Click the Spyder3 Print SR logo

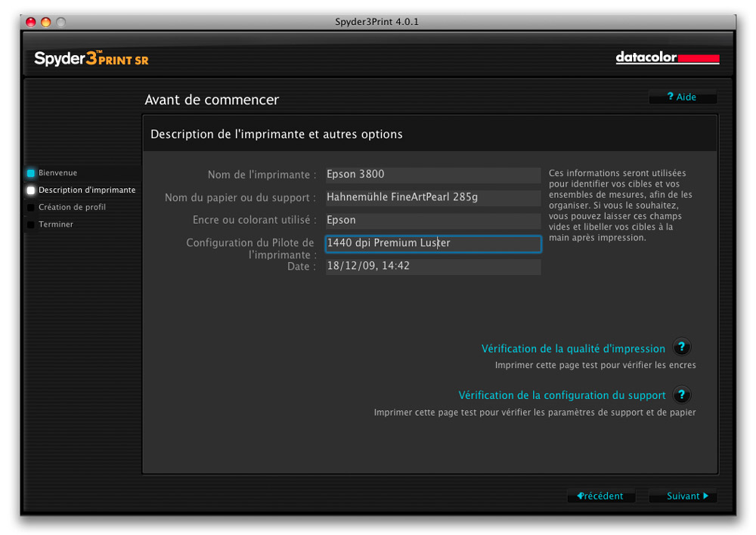pos(91,58)
